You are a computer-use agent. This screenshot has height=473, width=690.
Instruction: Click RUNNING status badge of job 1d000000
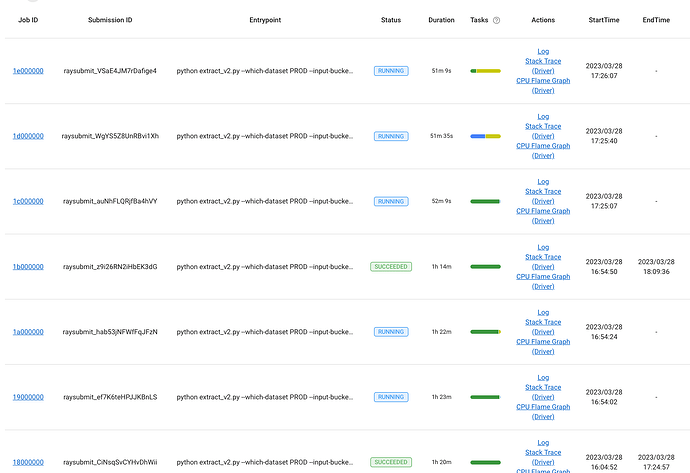391,136
